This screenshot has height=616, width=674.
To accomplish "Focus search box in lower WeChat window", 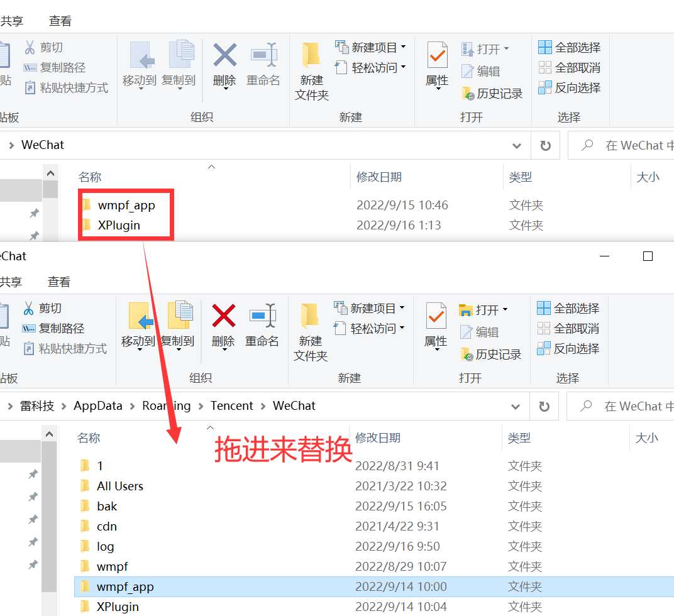I will (621, 406).
